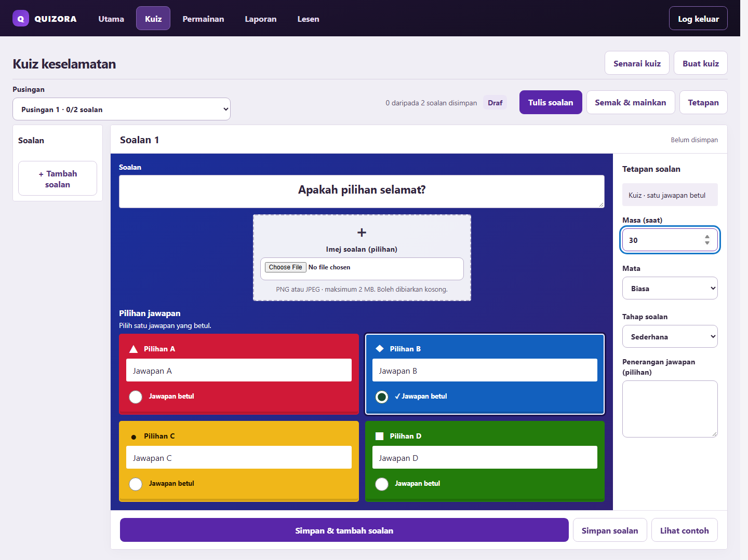Click the Choose File button
Viewport: 748px width, 560px height.
[x=286, y=267]
